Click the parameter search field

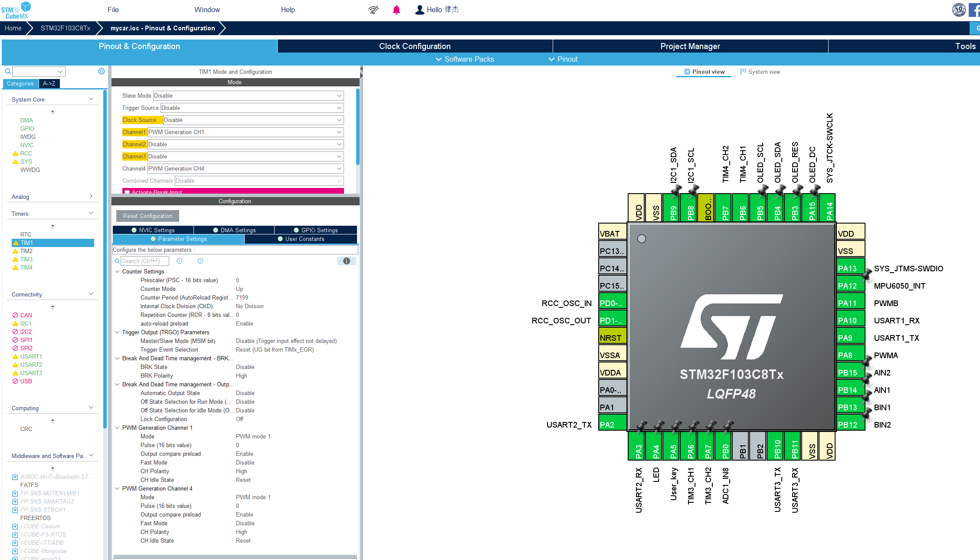click(144, 261)
